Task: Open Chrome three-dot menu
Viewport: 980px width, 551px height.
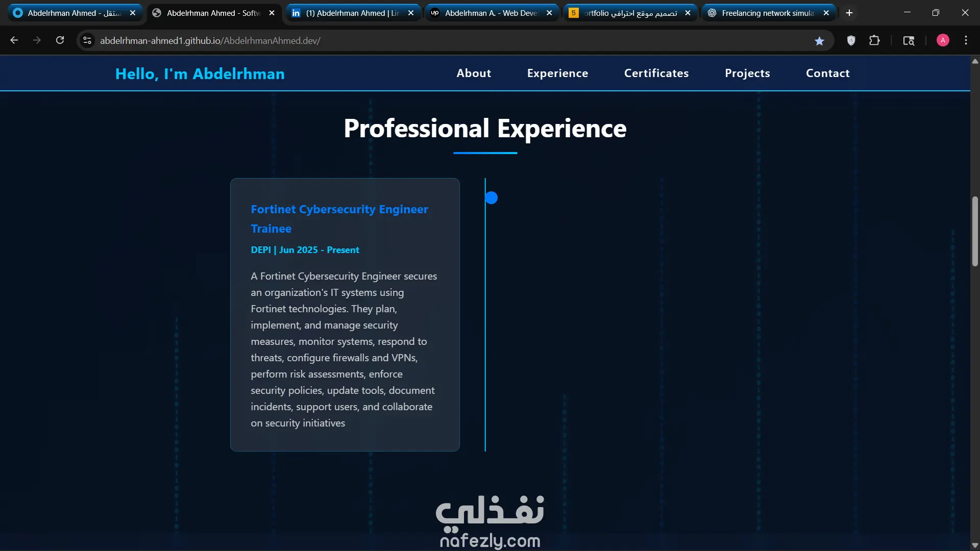Action: point(966,40)
